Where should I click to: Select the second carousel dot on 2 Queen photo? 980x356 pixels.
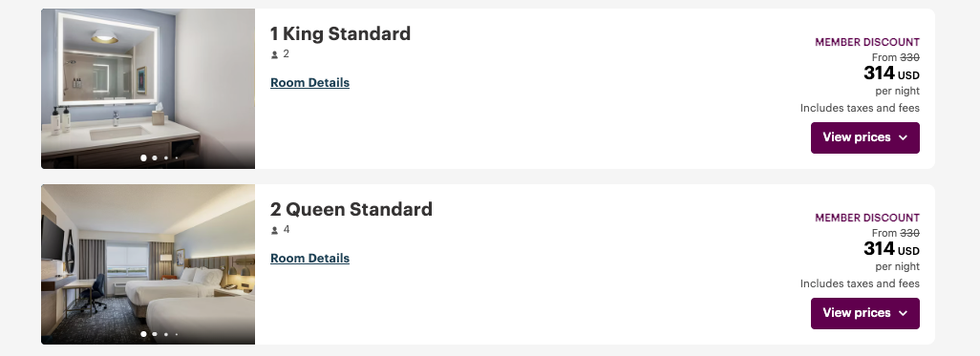point(155,334)
